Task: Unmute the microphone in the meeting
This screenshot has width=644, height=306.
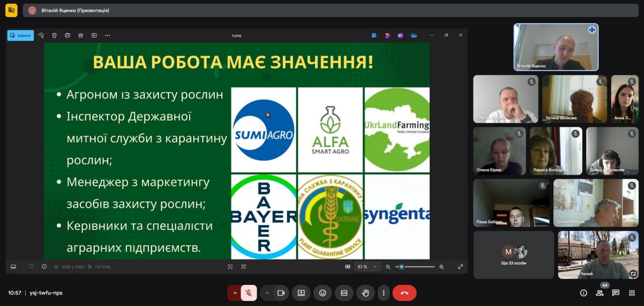Action: (249, 293)
